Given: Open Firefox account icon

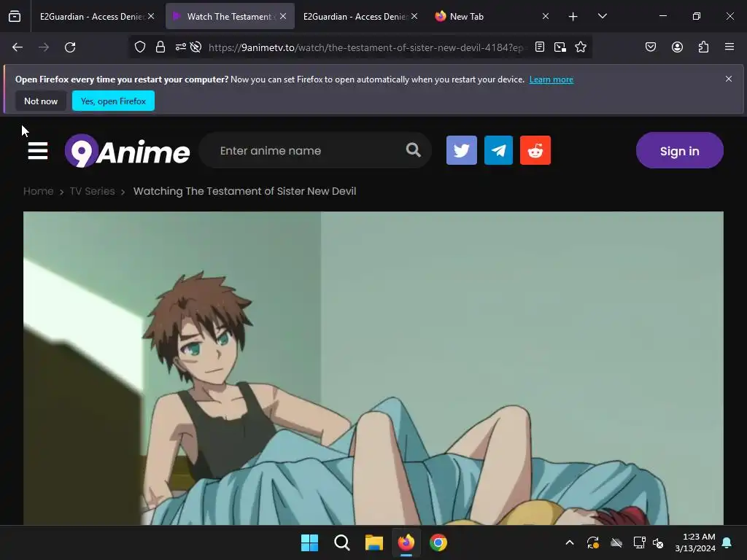Looking at the screenshot, I should pyautogui.click(x=677, y=47).
